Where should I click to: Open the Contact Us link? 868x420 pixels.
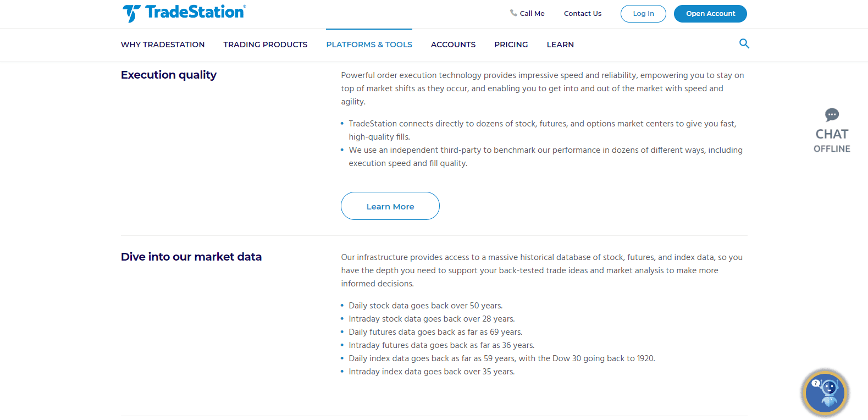[x=582, y=14]
